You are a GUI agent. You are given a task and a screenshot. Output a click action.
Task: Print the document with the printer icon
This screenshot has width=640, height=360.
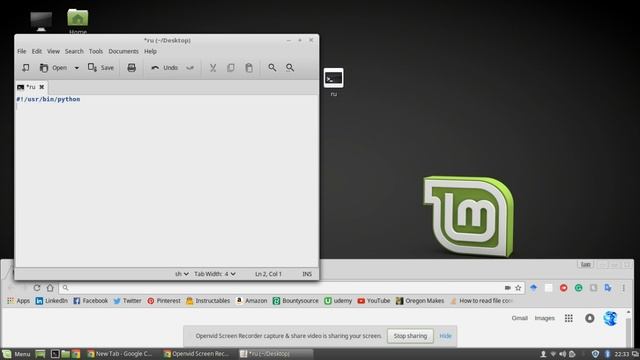[x=131, y=68]
